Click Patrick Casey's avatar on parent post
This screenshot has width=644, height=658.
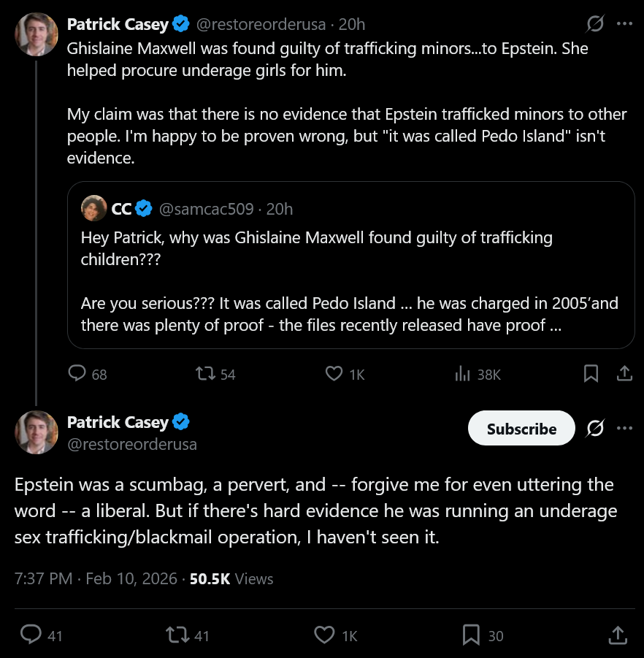point(37,34)
